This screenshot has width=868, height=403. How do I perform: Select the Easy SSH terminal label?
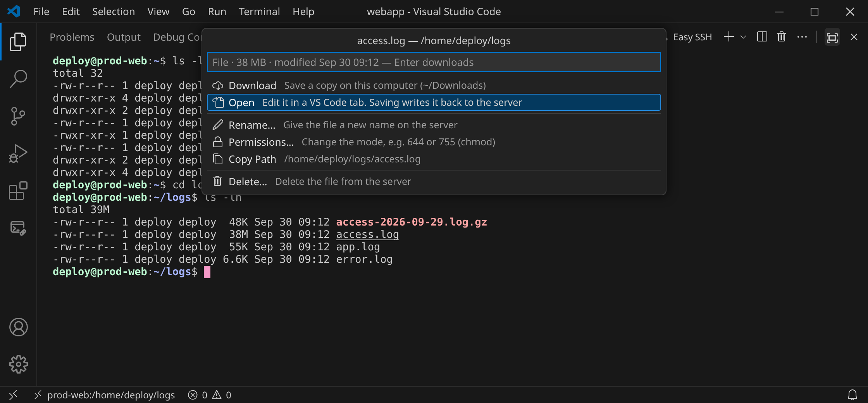tap(692, 37)
